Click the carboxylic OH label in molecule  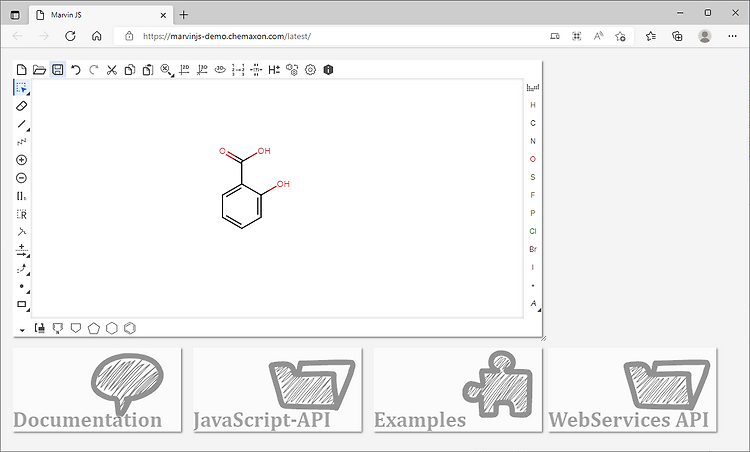click(264, 151)
